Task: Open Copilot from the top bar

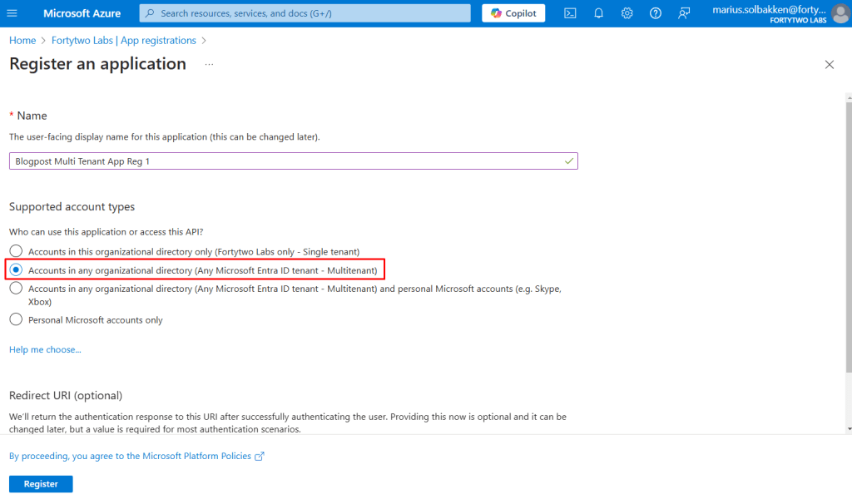Action: click(513, 13)
